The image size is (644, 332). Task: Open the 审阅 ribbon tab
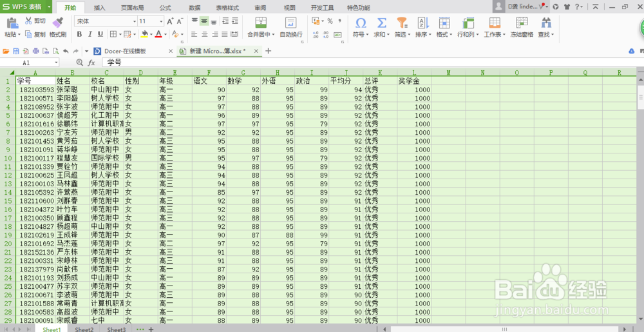pyautogui.click(x=260, y=8)
